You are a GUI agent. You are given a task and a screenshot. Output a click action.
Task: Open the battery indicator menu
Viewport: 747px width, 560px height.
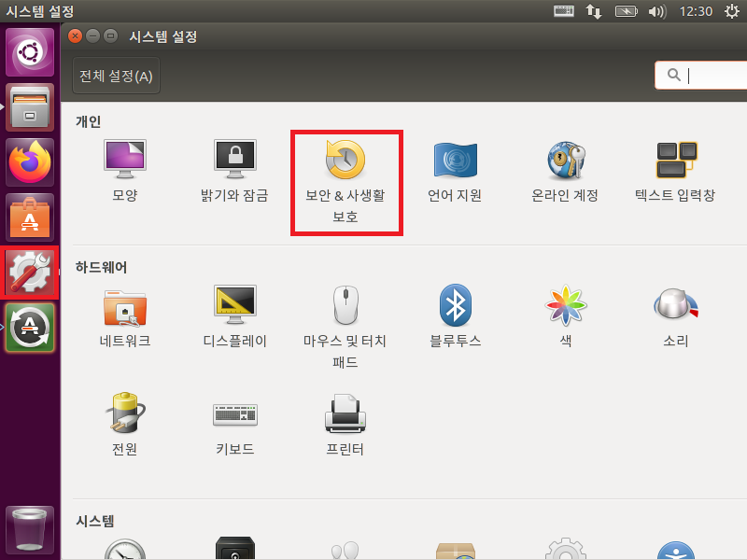[626, 11]
